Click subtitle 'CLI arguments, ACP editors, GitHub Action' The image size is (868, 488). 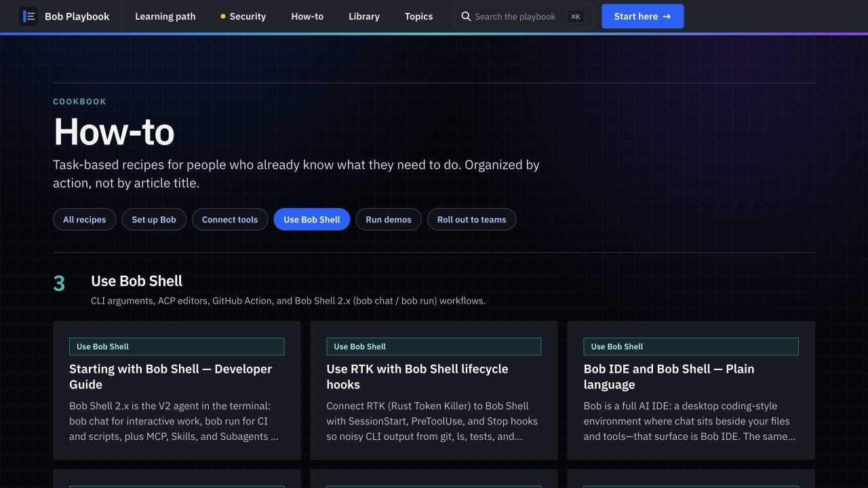coord(288,300)
